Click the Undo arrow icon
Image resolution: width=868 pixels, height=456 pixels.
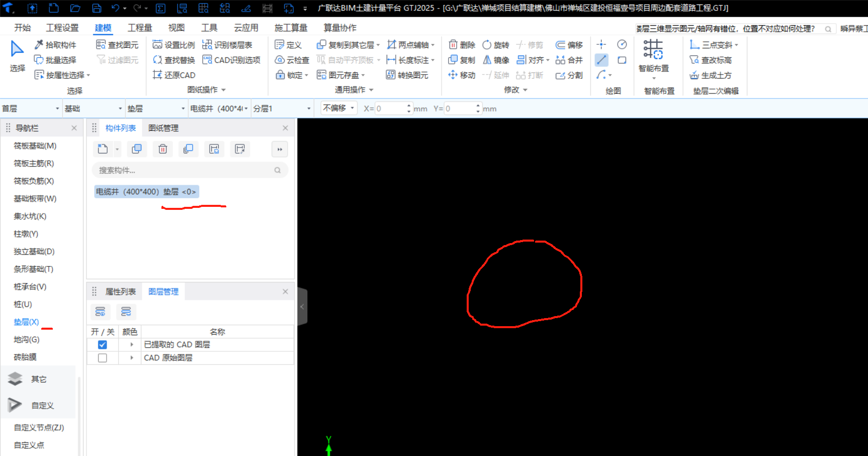[116, 8]
